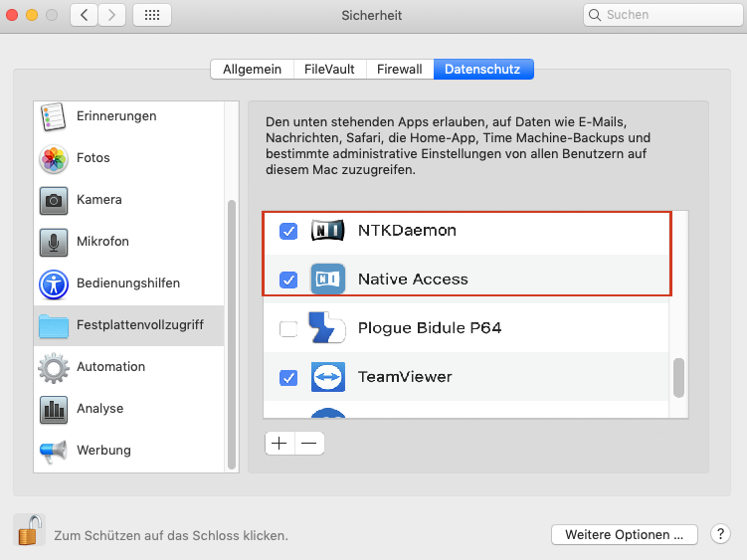
Task: Close the Sicherheit window
Action: (12, 15)
